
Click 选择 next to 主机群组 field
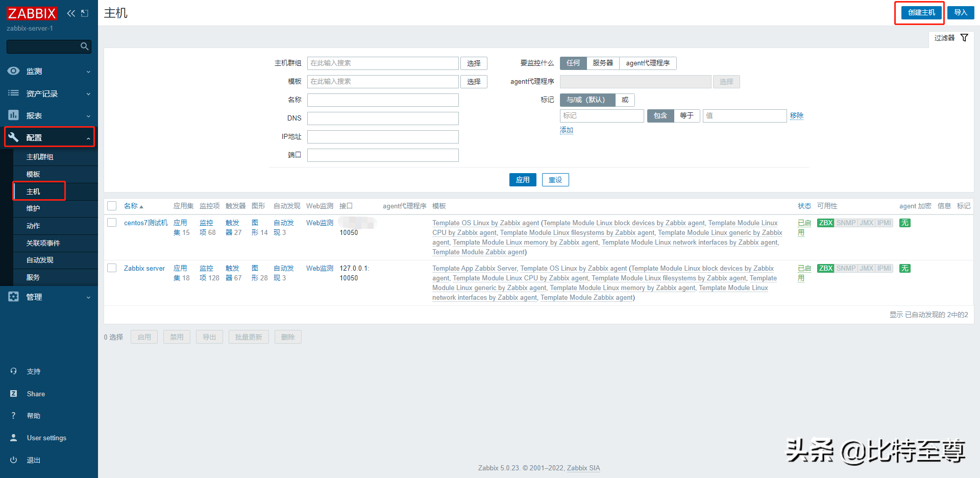point(474,63)
